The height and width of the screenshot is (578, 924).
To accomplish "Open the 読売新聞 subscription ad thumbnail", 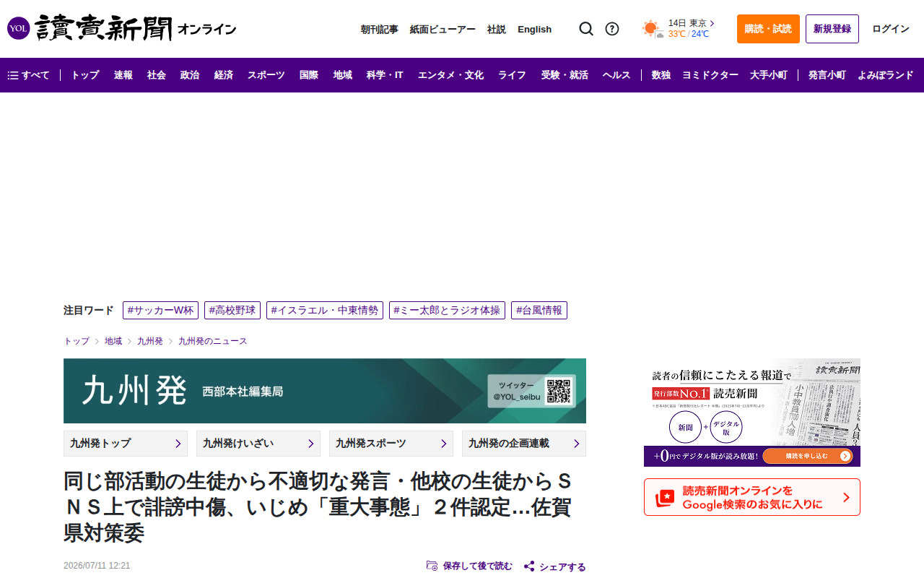I will (x=752, y=413).
